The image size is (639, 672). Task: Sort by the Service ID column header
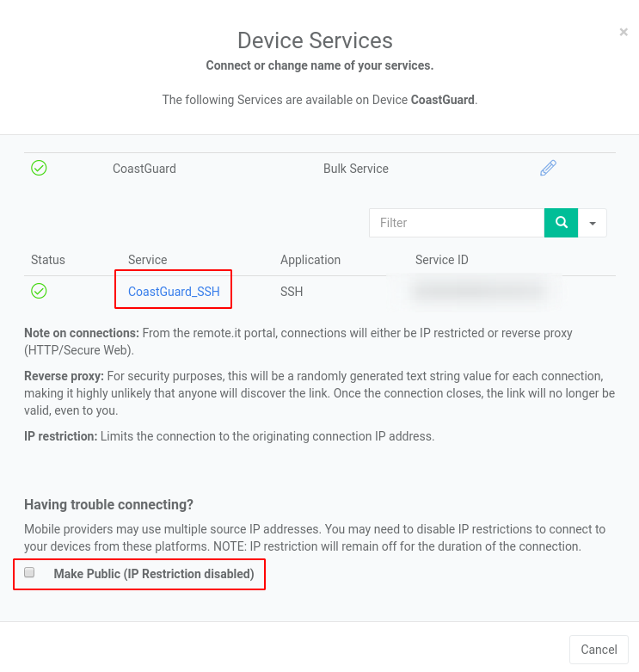point(441,260)
